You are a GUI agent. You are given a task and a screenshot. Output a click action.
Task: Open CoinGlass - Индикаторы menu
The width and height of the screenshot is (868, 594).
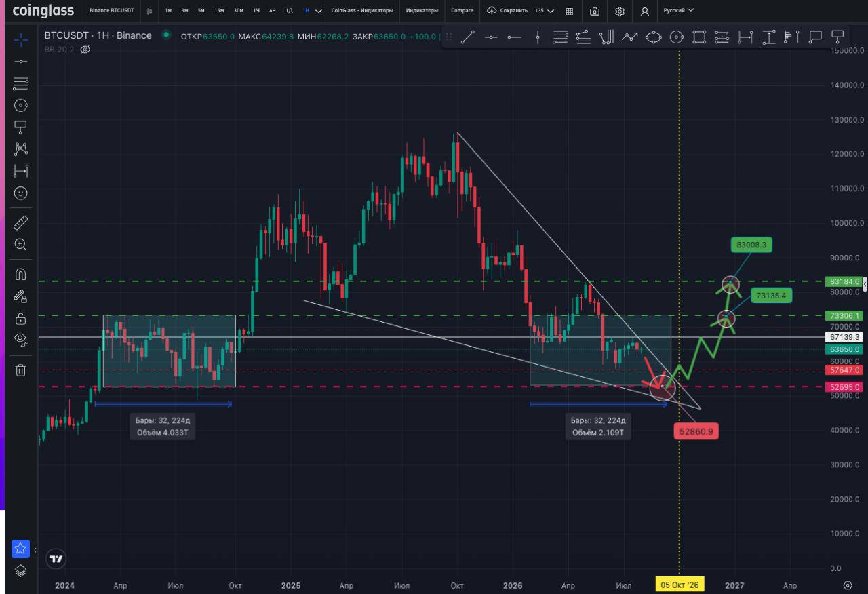tap(362, 11)
